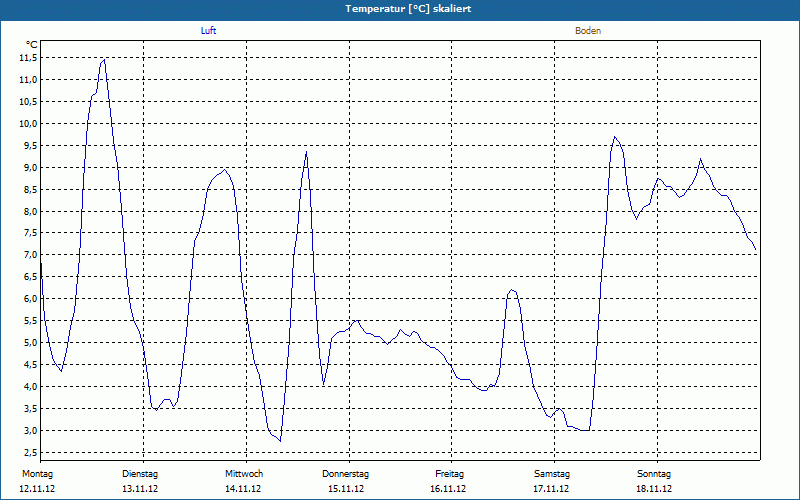
Task: Click the Dienstag day label
Action: [x=140, y=474]
